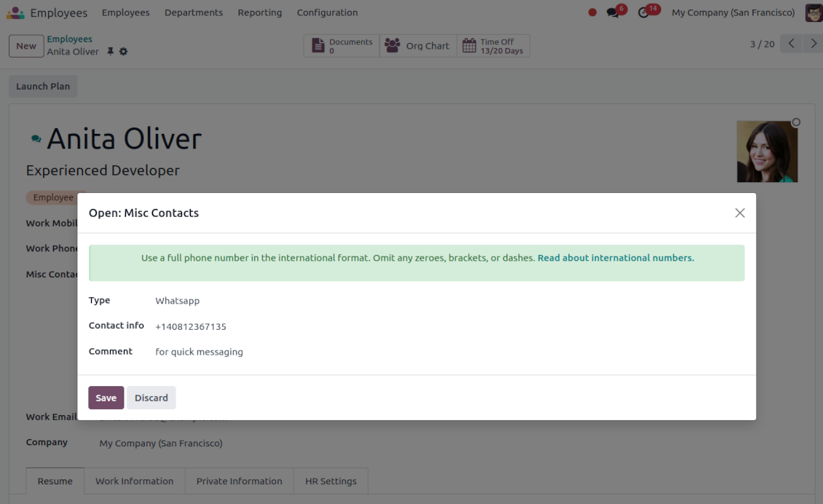Screen dimensions: 823x504
Task: Switch to the Private Information tab
Action: coord(239,481)
